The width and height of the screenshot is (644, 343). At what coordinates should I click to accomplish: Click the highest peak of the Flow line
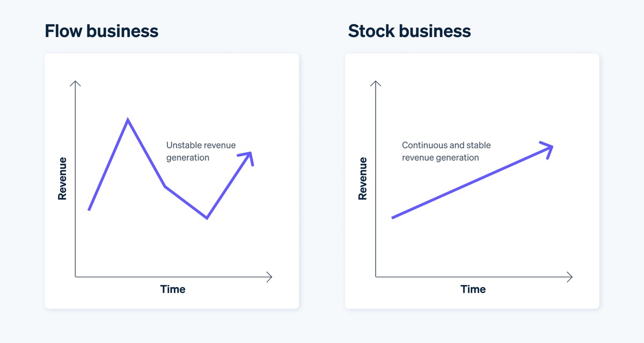click(128, 120)
